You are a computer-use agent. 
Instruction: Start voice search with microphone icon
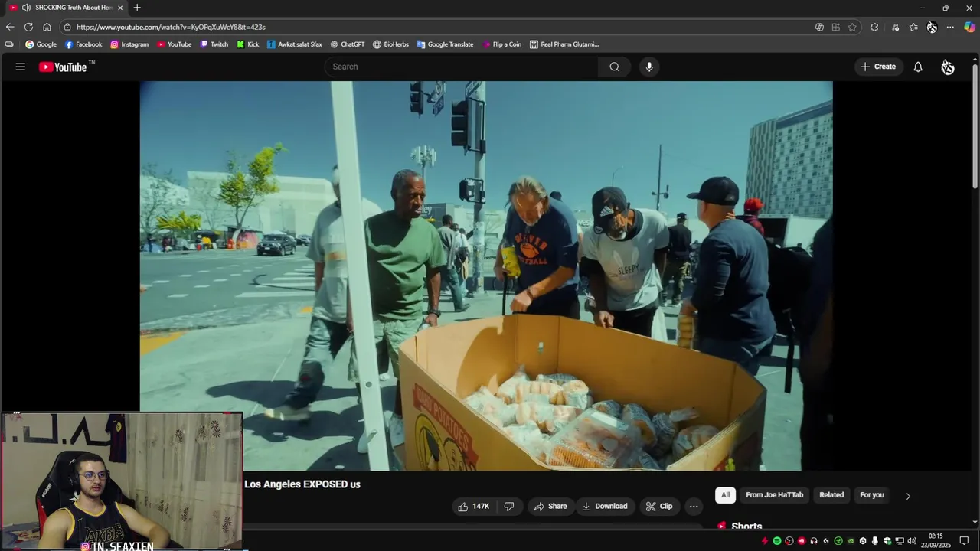[x=649, y=67]
